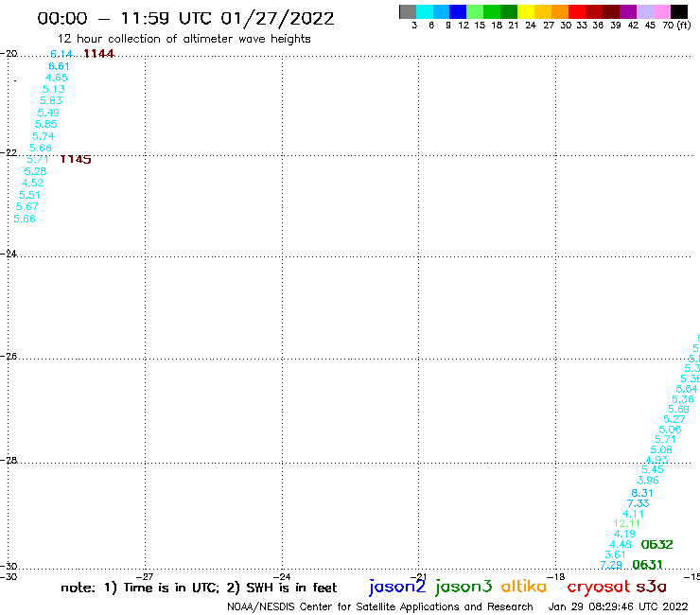Click the 4.52 wave height value

point(32,184)
